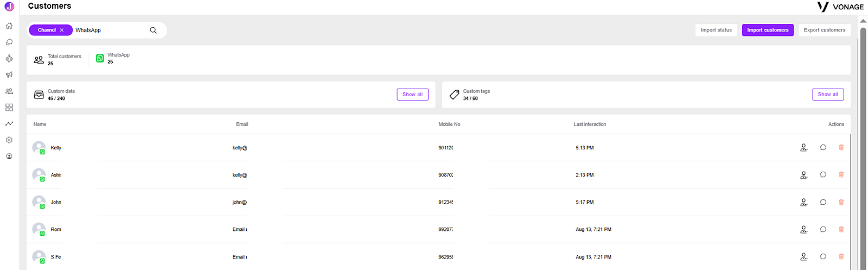The image size is (868, 270).
Task: Click the Name column header
Action: [40, 124]
